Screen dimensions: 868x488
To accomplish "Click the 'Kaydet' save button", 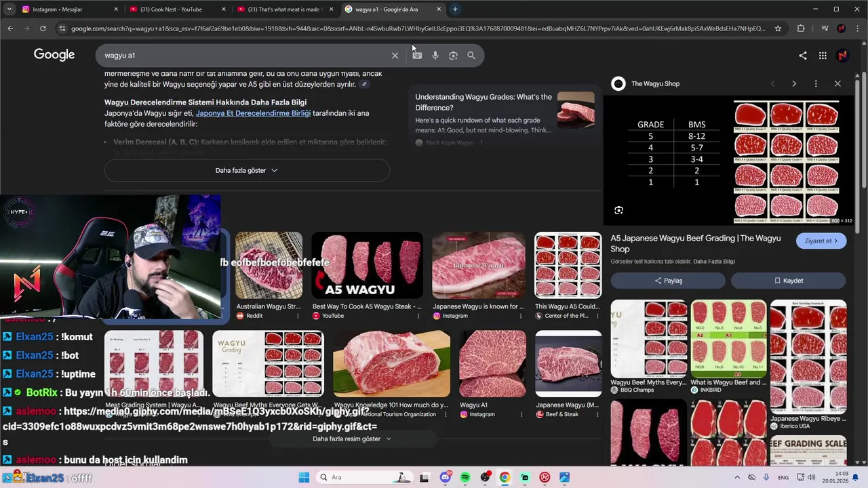I will pos(788,281).
